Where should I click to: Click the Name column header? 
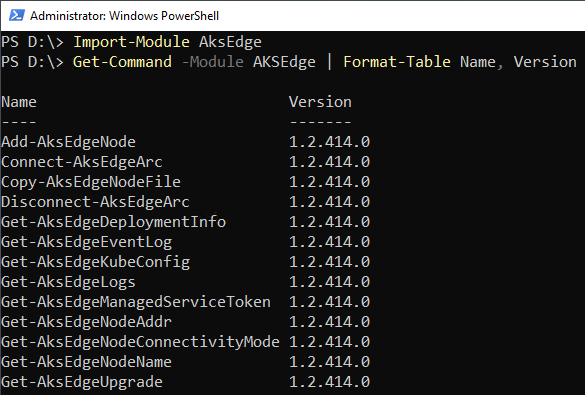coord(19,102)
